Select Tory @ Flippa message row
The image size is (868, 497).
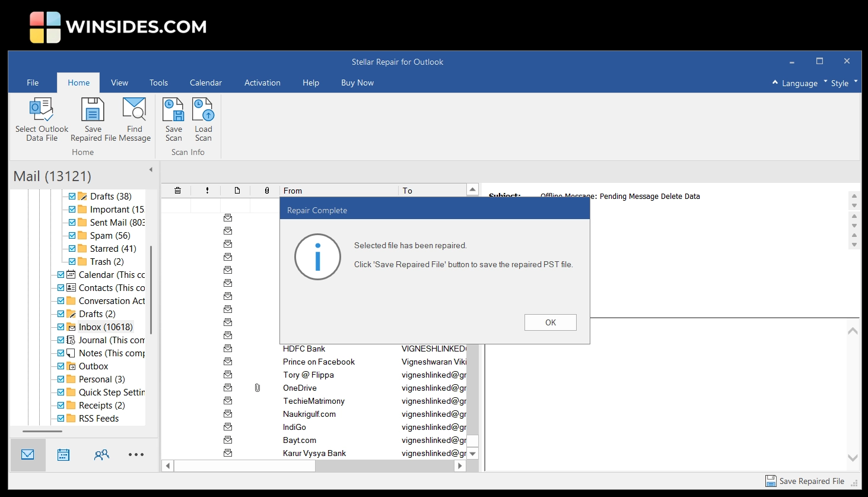(314, 375)
